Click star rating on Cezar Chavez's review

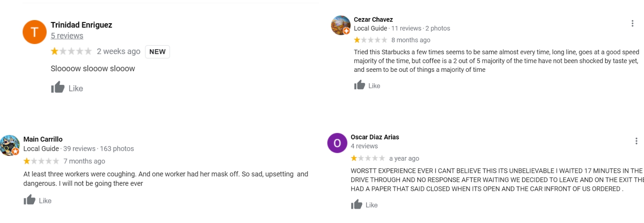370,40
